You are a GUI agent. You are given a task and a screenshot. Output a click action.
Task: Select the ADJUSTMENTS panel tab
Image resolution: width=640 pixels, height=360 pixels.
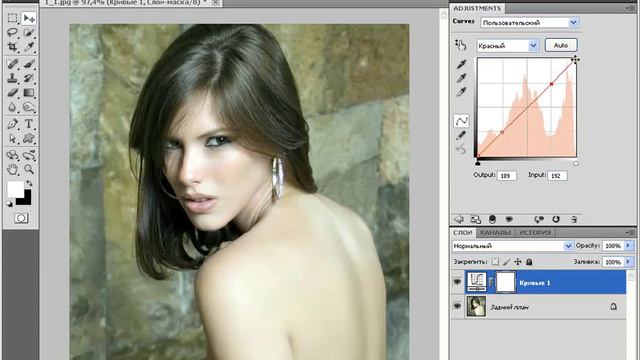(x=477, y=8)
